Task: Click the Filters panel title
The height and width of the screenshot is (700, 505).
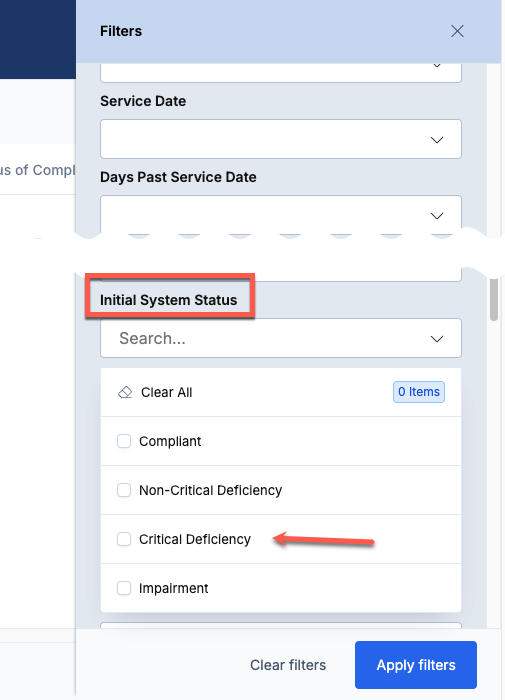Action: [121, 31]
